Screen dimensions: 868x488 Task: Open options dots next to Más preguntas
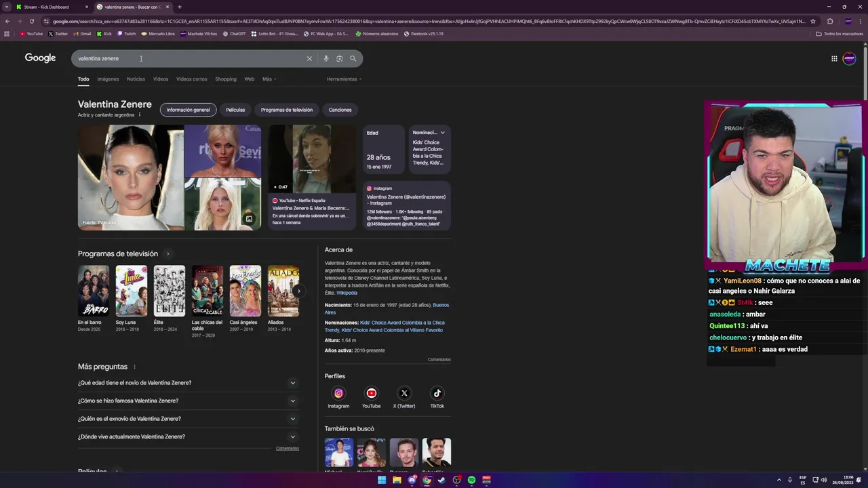click(x=134, y=367)
